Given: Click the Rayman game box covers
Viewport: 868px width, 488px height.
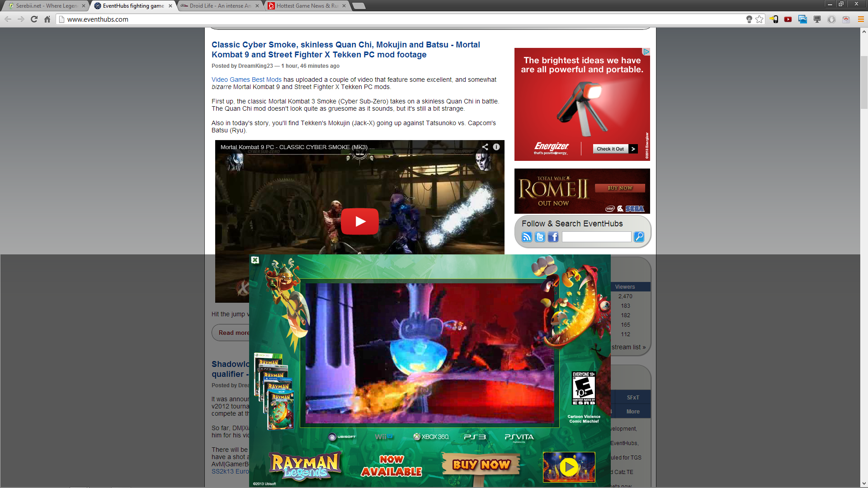Looking at the screenshot, I should [274, 391].
